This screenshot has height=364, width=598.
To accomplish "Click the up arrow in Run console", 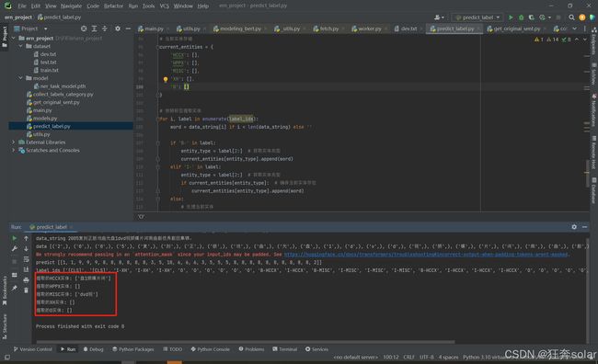I will coord(26,238).
